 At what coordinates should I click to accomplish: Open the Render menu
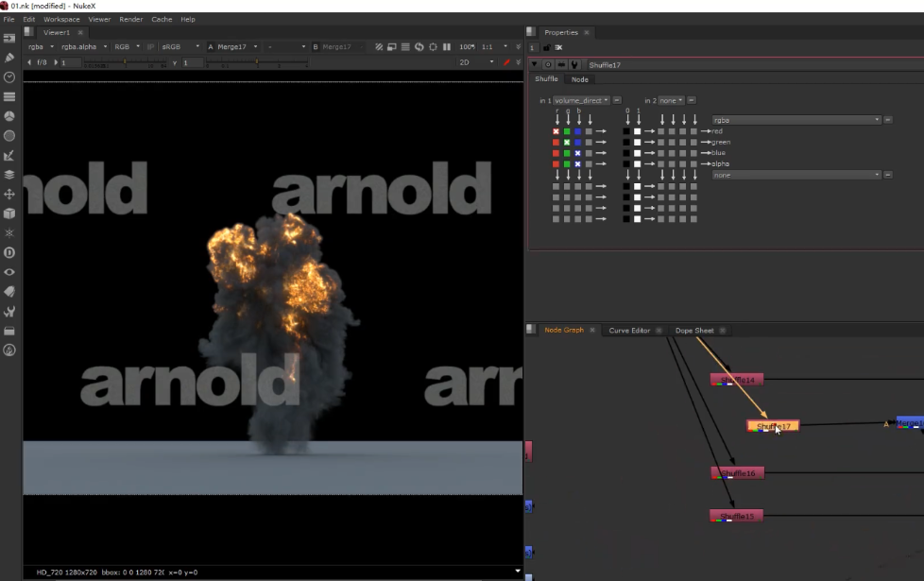pos(130,20)
